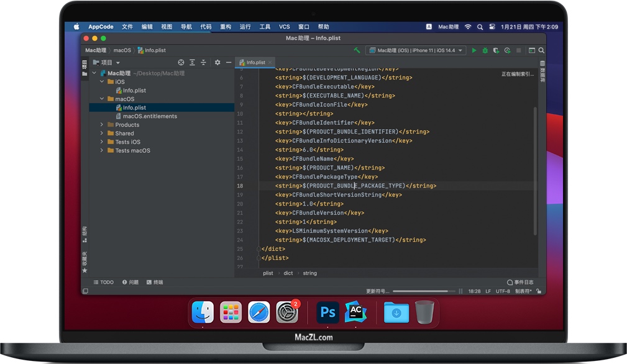Expand the Products folder

point(102,124)
